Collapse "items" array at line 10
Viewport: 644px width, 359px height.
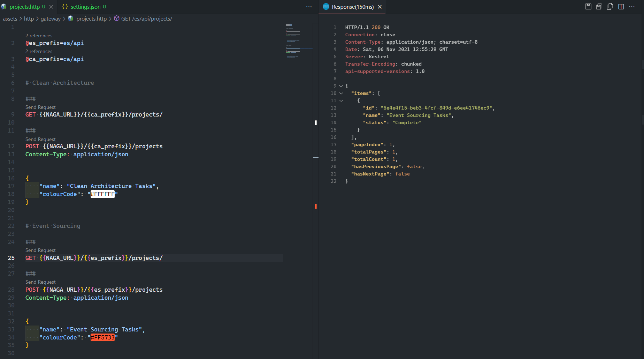click(341, 93)
